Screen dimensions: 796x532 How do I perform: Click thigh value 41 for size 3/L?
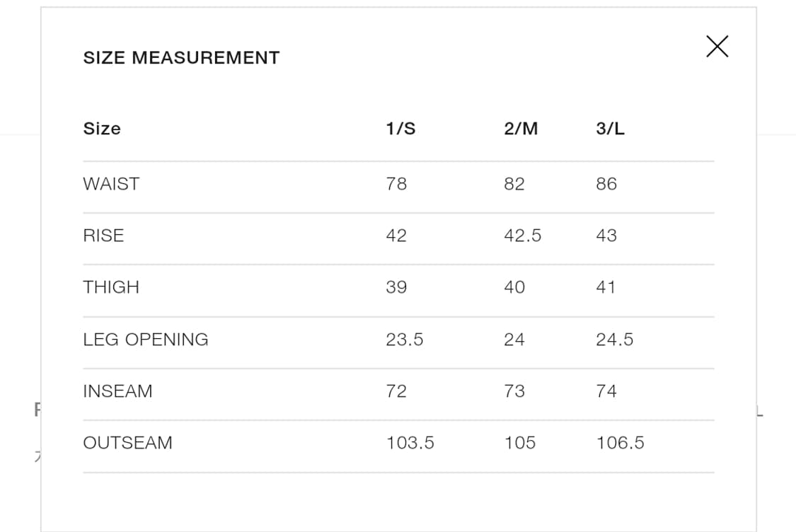tap(606, 287)
